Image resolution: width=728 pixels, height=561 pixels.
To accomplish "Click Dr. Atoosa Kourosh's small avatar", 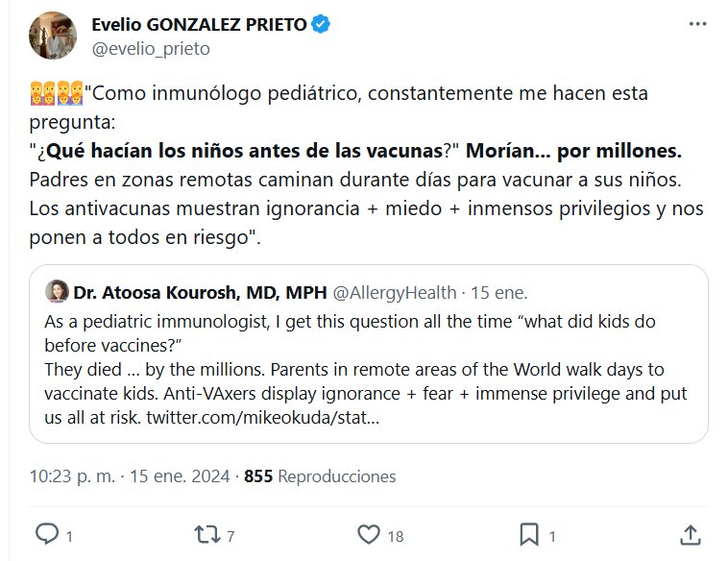I will coord(57,291).
